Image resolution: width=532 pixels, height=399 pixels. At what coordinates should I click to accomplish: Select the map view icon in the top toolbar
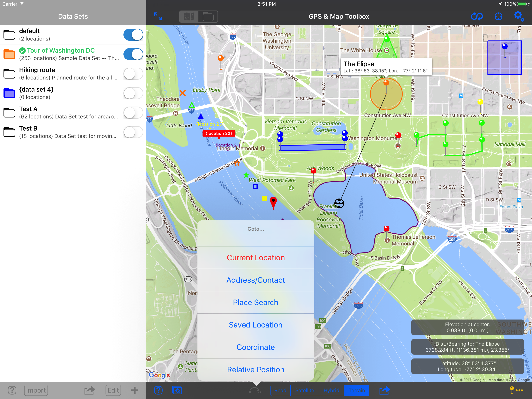point(189,17)
